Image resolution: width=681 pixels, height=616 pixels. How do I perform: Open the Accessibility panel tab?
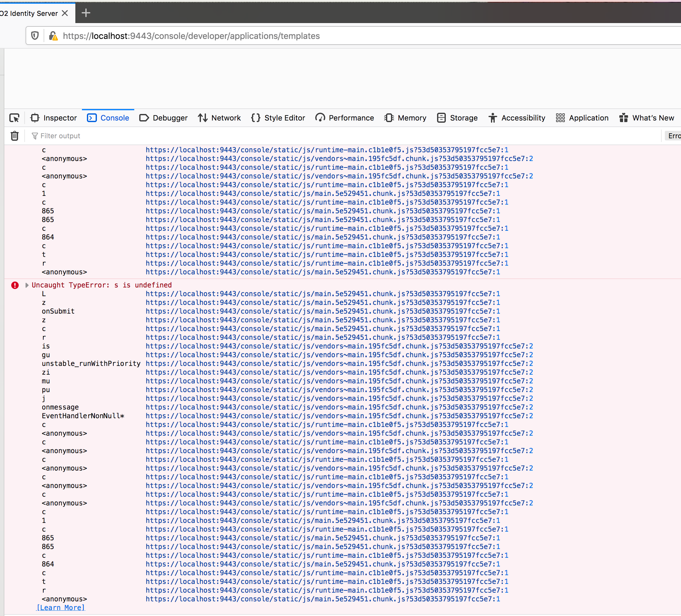pos(517,118)
